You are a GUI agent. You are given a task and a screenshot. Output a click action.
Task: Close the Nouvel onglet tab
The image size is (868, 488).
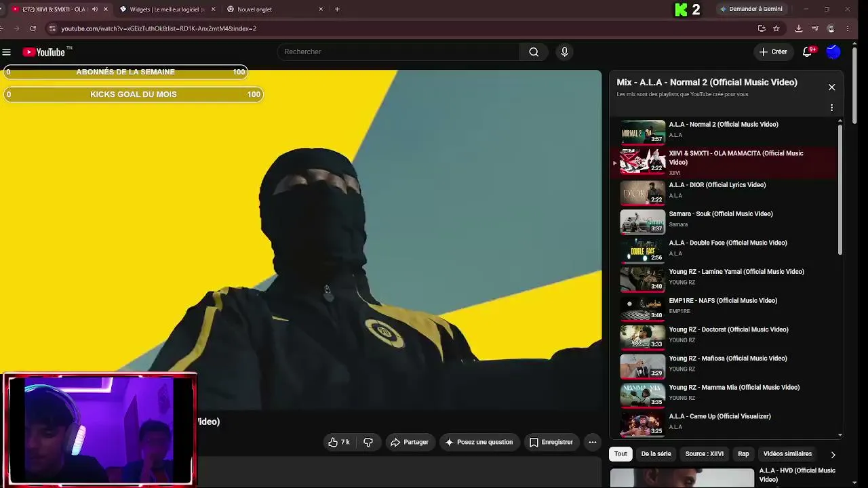tap(321, 9)
